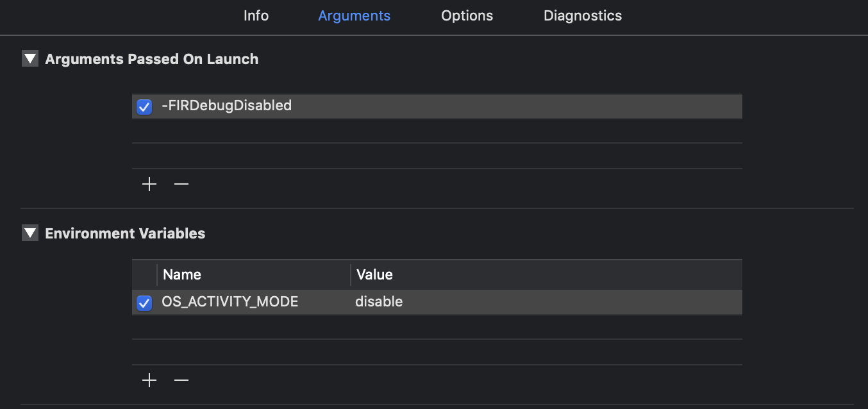Collapse the Environment Variables disclosure triangle
This screenshot has width=868, height=409.
click(30, 233)
